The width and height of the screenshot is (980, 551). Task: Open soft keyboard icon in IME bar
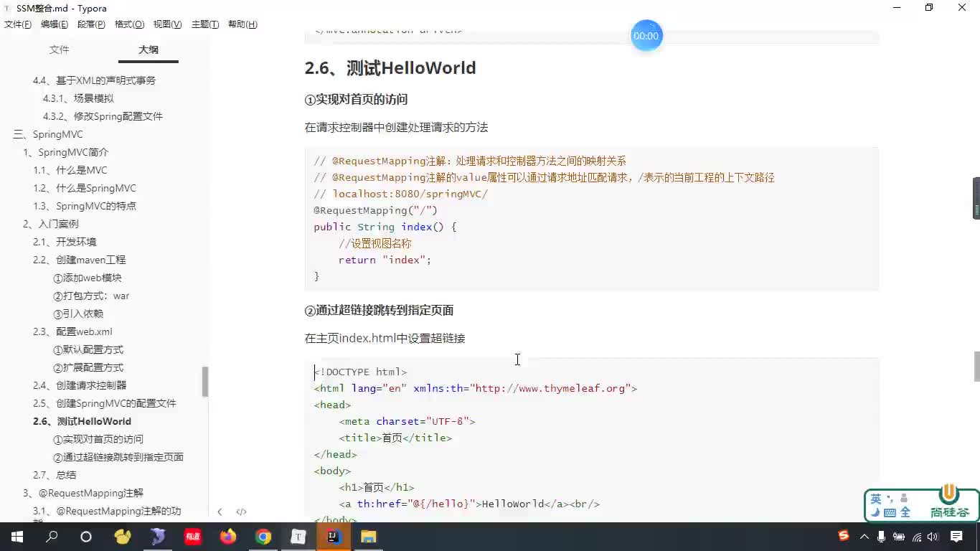(x=890, y=512)
